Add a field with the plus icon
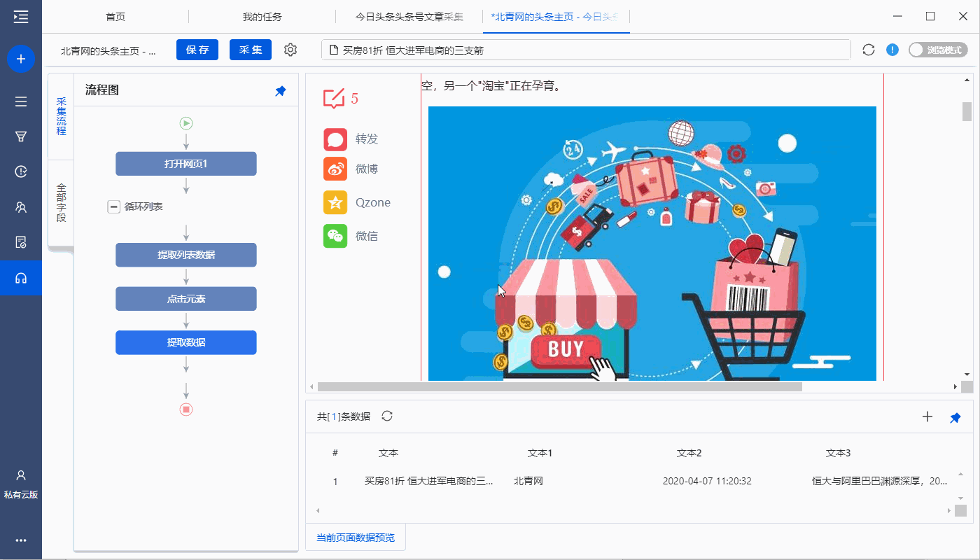Image resolution: width=980 pixels, height=560 pixels. click(927, 417)
